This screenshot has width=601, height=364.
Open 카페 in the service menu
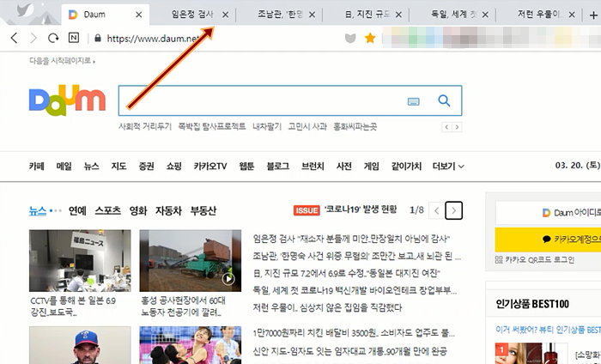pos(36,166)
